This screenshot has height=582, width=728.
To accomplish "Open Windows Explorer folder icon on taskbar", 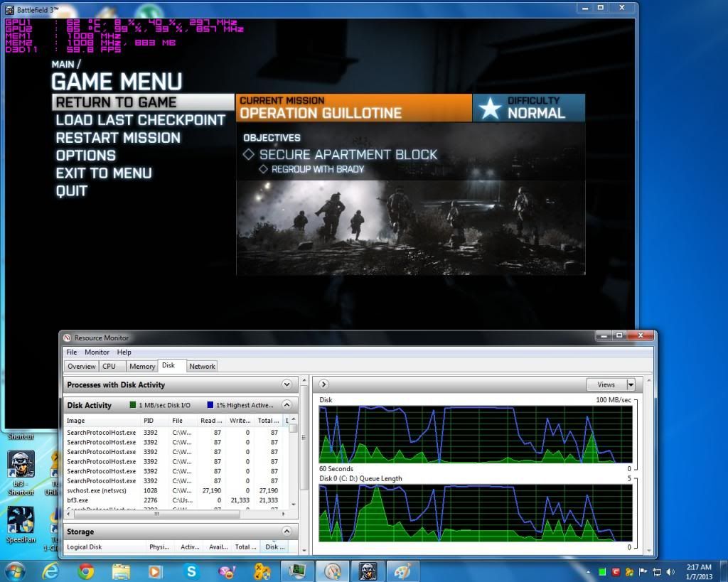I will [x=121, y=571].
